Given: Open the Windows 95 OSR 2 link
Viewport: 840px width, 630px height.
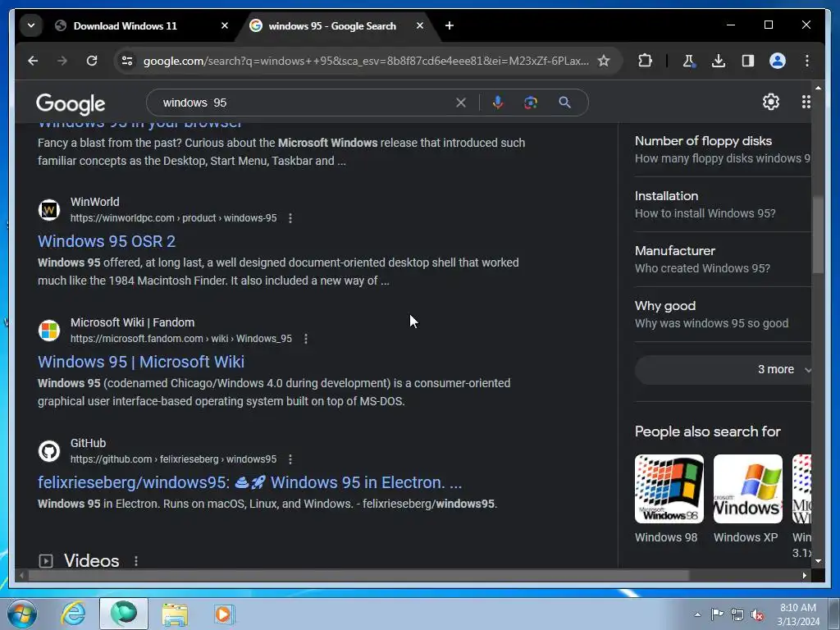Looking at the screenshot, I should pyautogui.click(x=107, y=242).
